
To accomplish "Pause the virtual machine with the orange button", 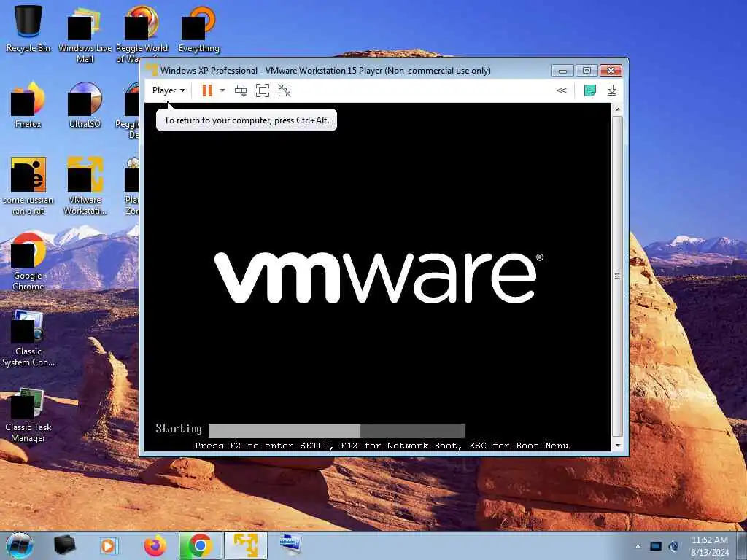I will coord(206,90).
